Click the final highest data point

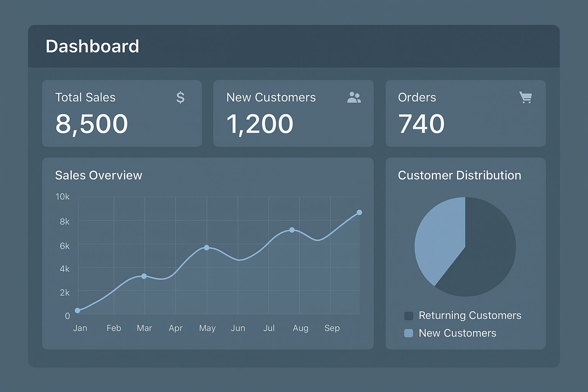[359, 212]
